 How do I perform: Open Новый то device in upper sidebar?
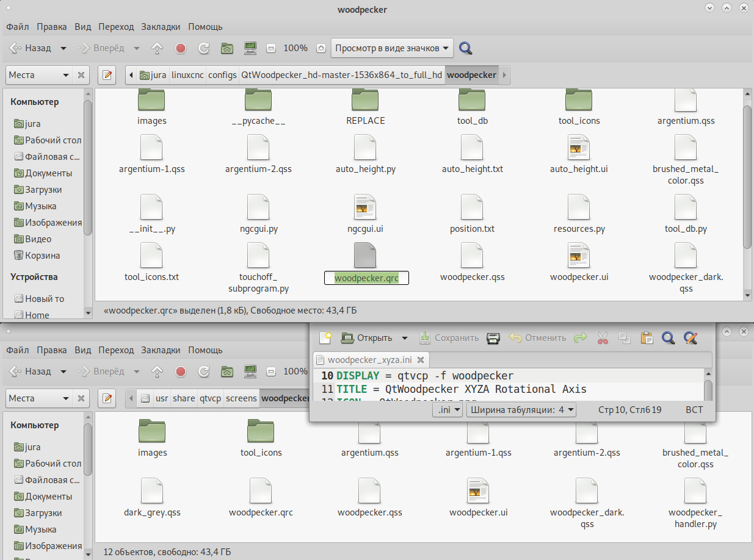pyautogui.click(x=39, y=299)
